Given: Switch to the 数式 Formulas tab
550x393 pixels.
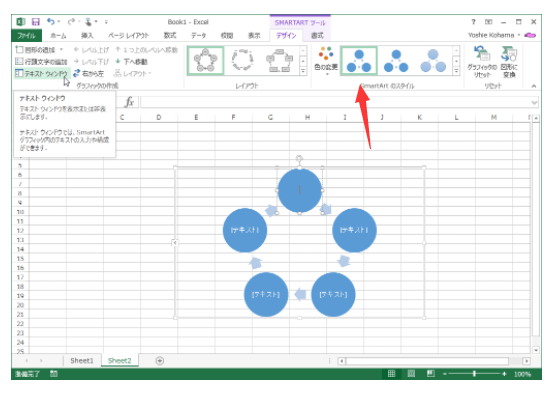Looking at the screenshot, I should (170, 35).
